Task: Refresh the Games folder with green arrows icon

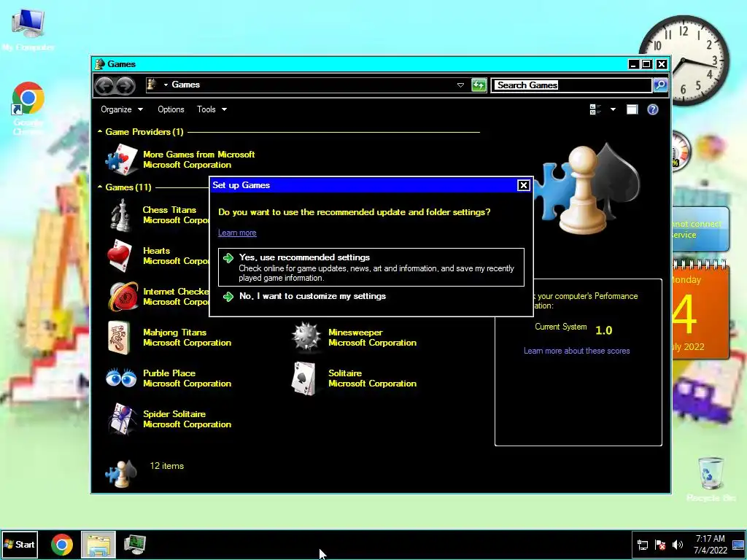Action: [x=479, y=85]
